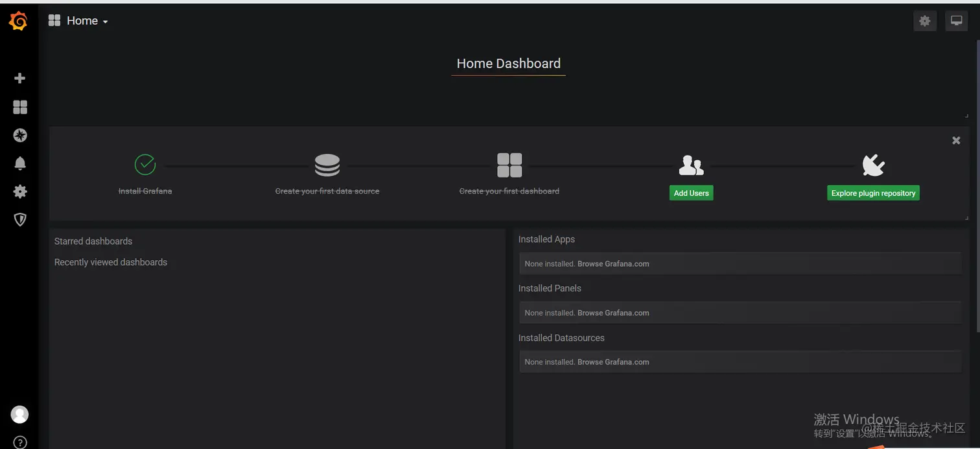This screenshot has width=980, height=449.
Task: Click the plug icon for plugin repository
Action: click(x=873, y=165)
